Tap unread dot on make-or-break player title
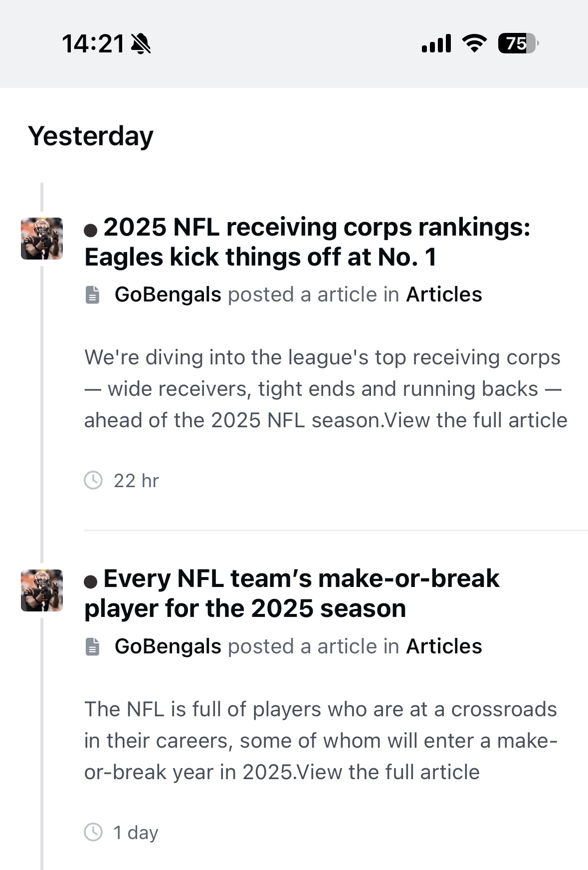This screenshot has width=588, height=870. point(91,581)
